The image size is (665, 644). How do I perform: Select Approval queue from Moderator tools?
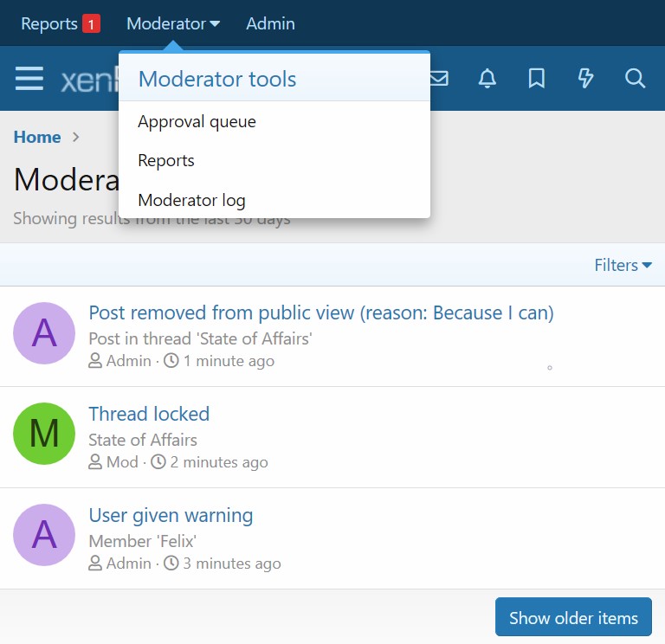click(x=197, y=122)
